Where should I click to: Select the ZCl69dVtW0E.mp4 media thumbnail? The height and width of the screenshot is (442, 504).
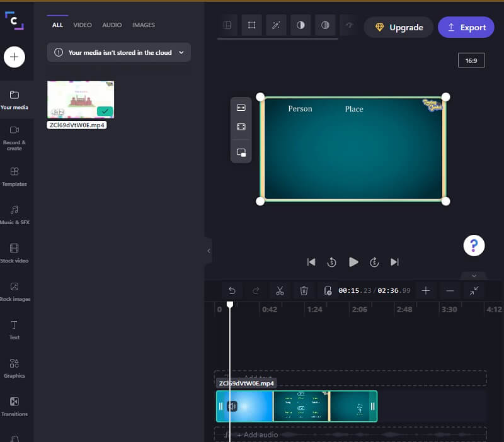(x=80, y=99)
